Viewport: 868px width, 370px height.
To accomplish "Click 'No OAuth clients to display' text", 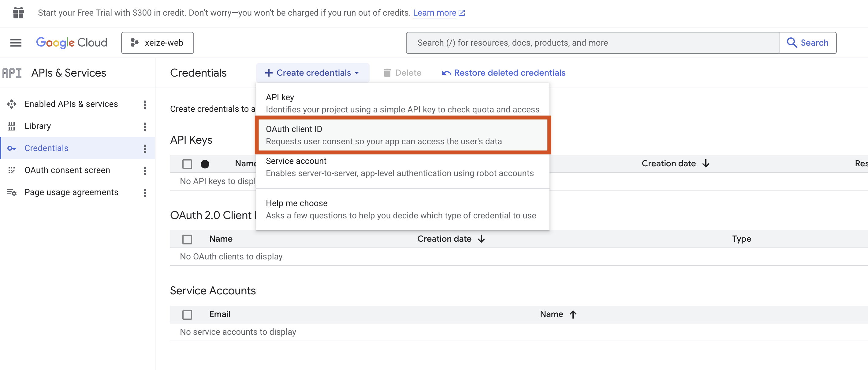I will pyautogui.click(x=231, y=257).
